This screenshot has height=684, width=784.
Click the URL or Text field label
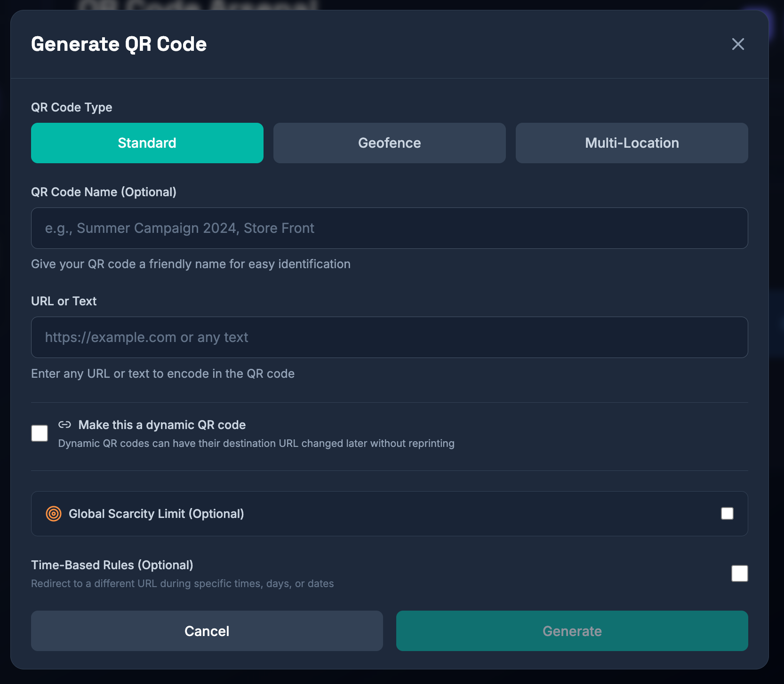point(64,301)
